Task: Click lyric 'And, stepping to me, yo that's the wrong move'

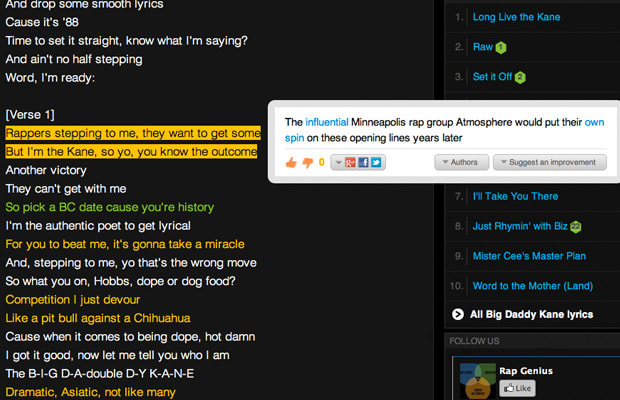Action: pyautogui.click(x=131, y=263)
